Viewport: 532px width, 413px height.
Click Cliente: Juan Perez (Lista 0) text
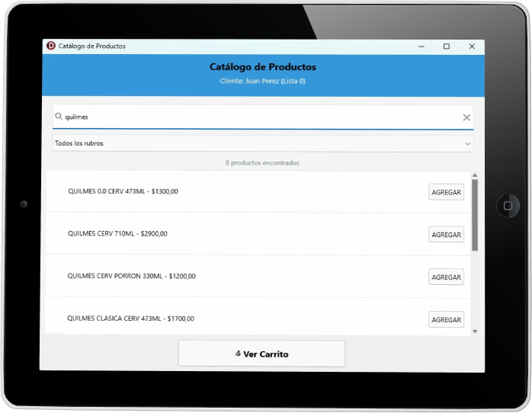[263, 81]
